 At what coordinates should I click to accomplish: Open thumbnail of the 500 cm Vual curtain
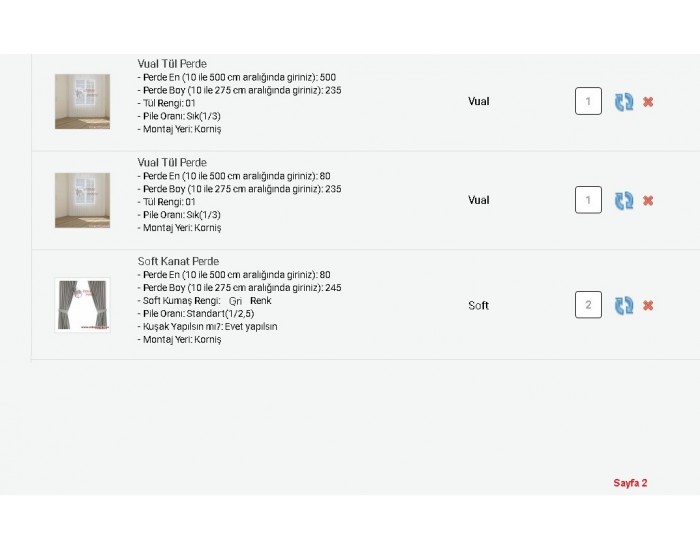pyautogui.click(x=83, y=101)
